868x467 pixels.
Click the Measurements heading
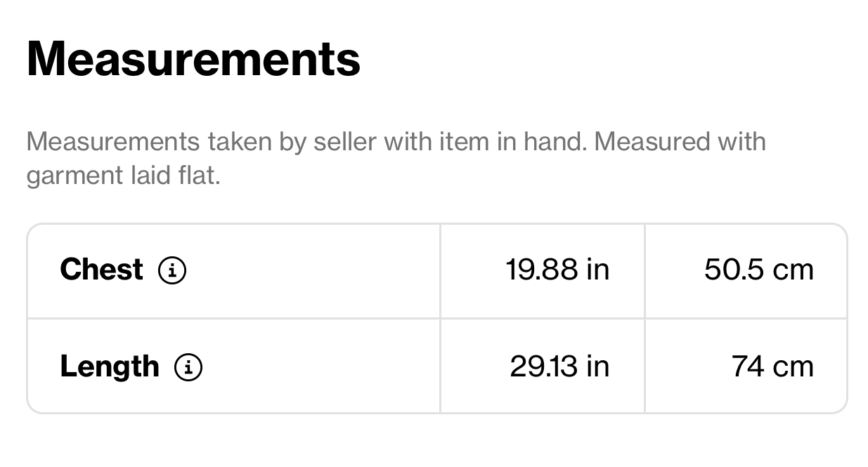point(193,59)
